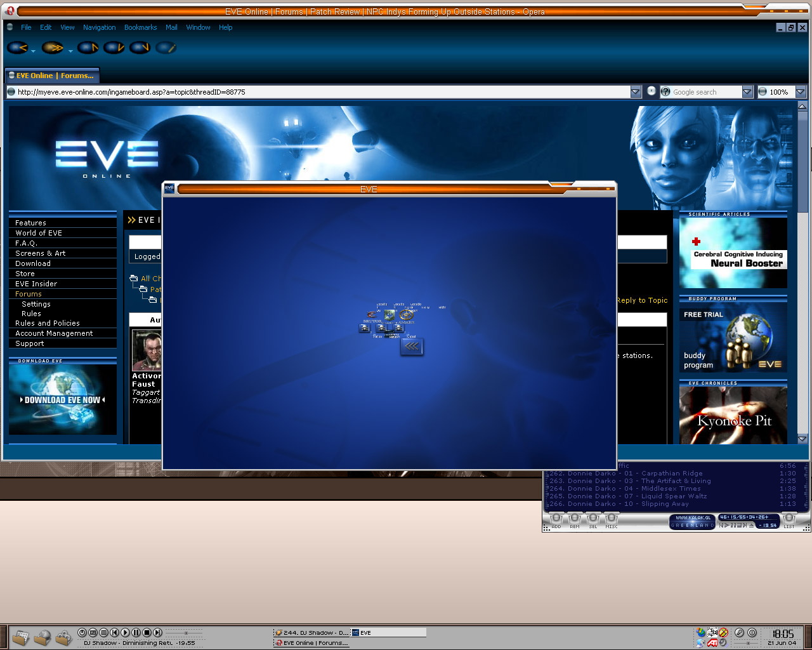Open the Navigation menu

pos(100,27)
